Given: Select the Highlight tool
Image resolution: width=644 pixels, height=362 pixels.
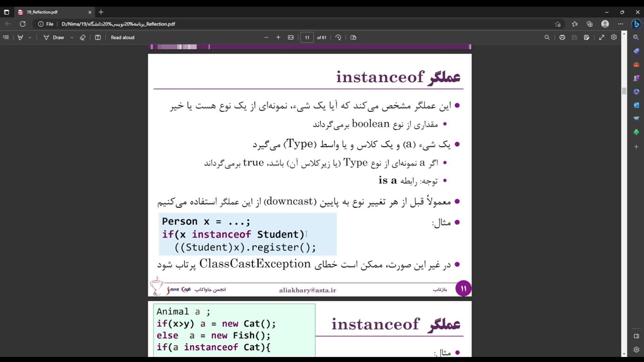Looking at the screenshot, I should click(20, 37).
